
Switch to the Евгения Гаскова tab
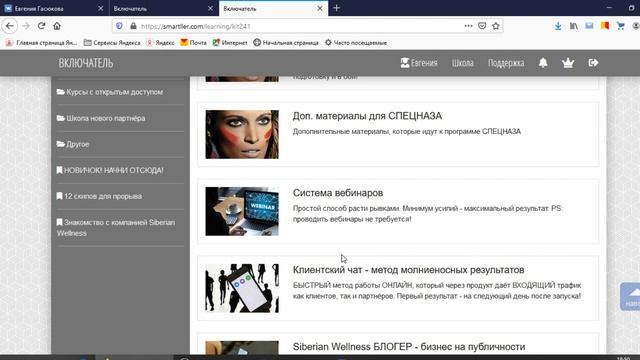coord(54,8)
